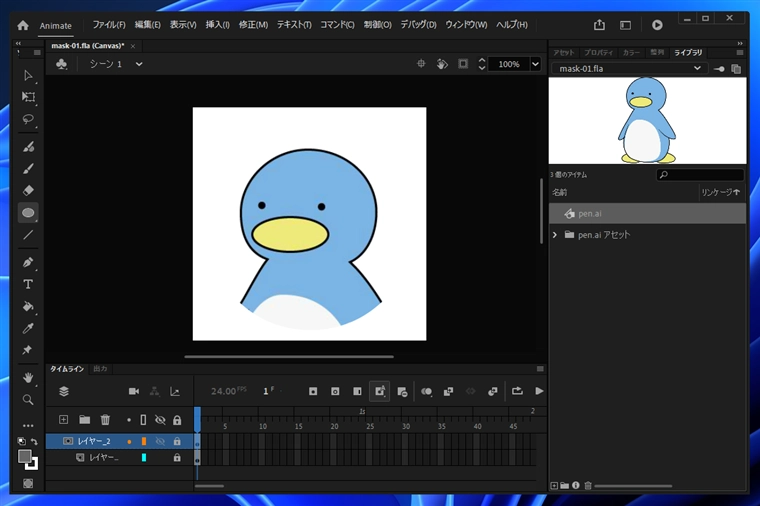Select the Free Transform tool
The height and width of the screenshot is (506, 760).
[28, 97]
